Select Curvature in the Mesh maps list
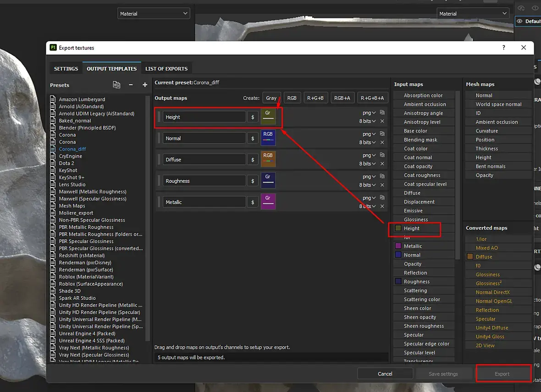 coord(486,131)
